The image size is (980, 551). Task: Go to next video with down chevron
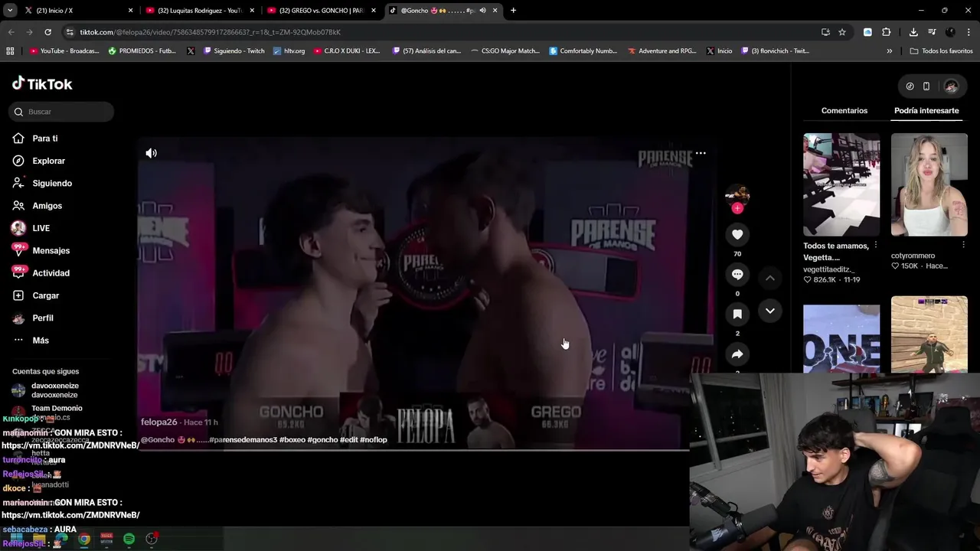tap(770, 311)
